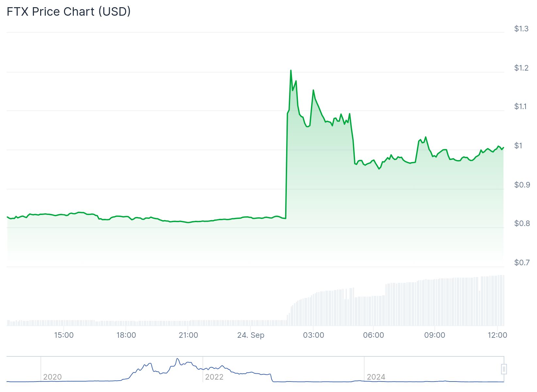Click the highest price spike near $1.2
The width and height of the screenshot is (537, 392).
click(x=291, y=71)
